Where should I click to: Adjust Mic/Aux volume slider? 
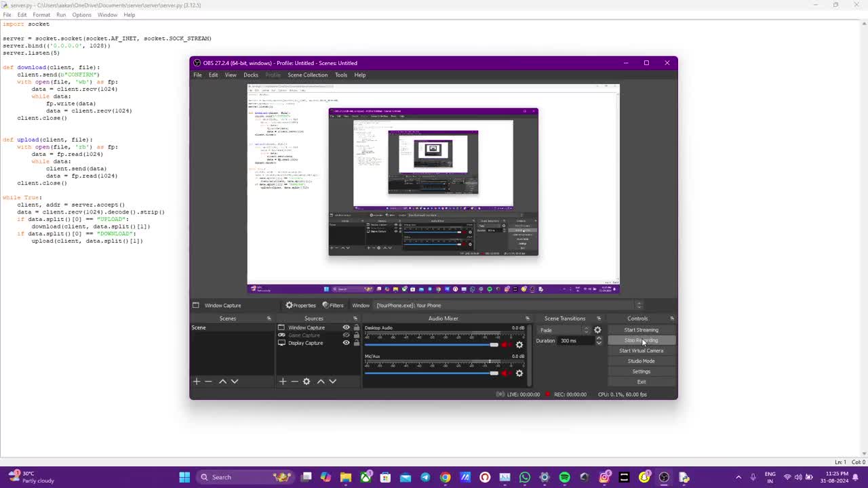pyautogui.click(x=431, y=373)
